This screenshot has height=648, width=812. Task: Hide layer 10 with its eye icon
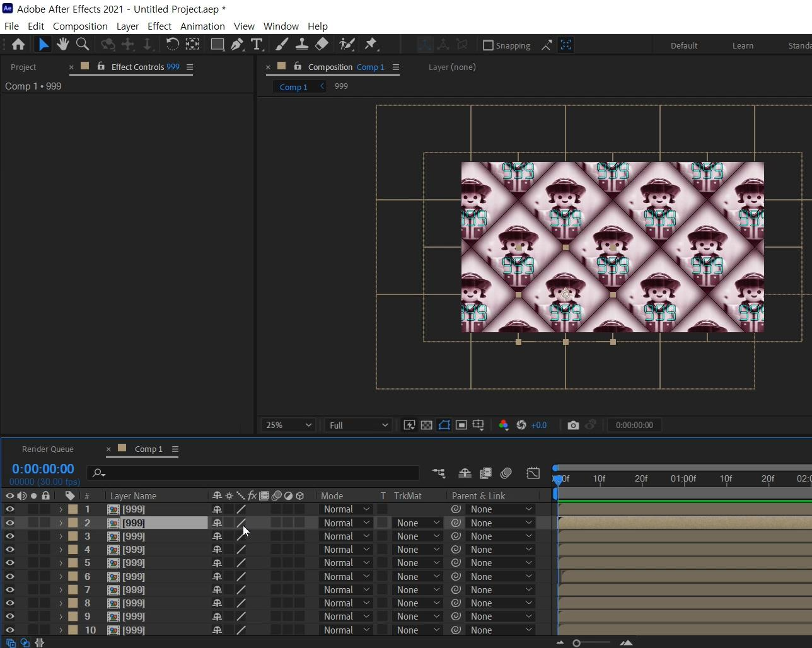pyautogui.click(x=9, y=630)
